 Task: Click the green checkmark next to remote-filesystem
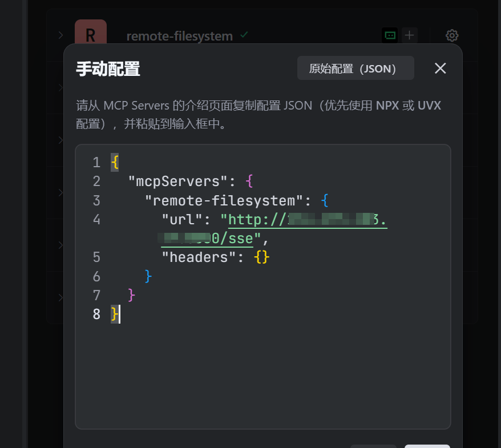244,34
